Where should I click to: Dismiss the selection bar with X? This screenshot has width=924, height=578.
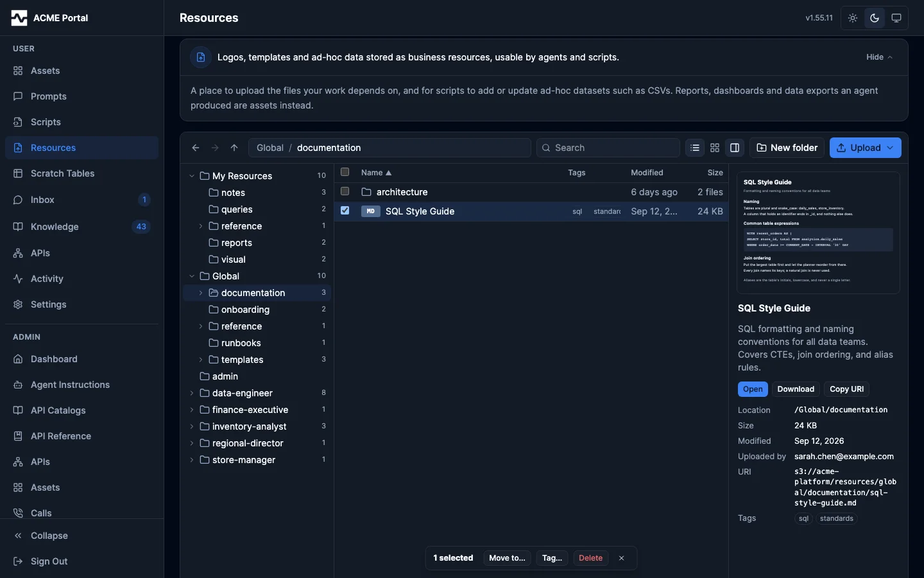tap(621, 558)
